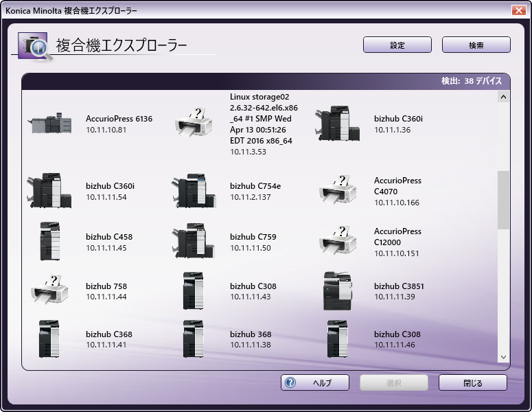Screen dimensions: 532x412
Task: Click the Linux storage02 description text
Action: pyautogui.click(x=264, y=119)
